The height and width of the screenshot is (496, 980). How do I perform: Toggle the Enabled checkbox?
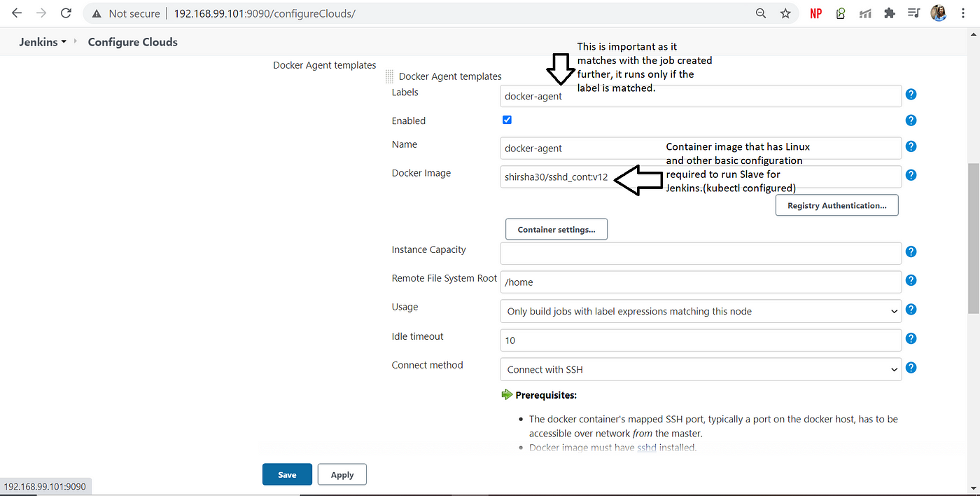click(507, 120)
